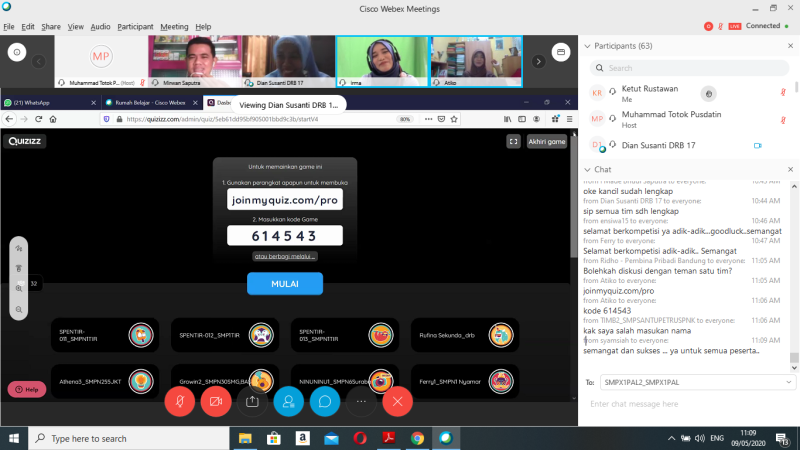Open the browser hamburger menu

click(569, 119)
